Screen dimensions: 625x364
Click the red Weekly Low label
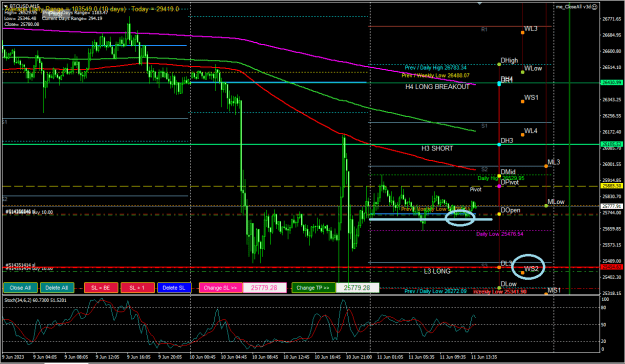(500, 292)
